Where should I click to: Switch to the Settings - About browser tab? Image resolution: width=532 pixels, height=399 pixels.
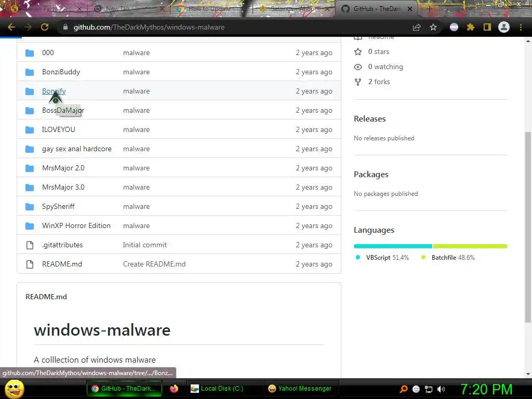(294, 9)
